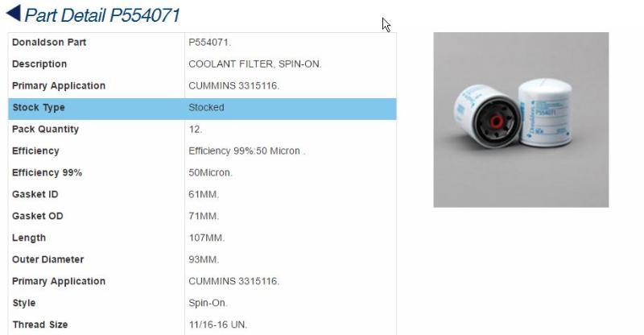Select the 93MM. Outer Diameter value
Viewport: 644px width, 335px height.
click(204, 259)
